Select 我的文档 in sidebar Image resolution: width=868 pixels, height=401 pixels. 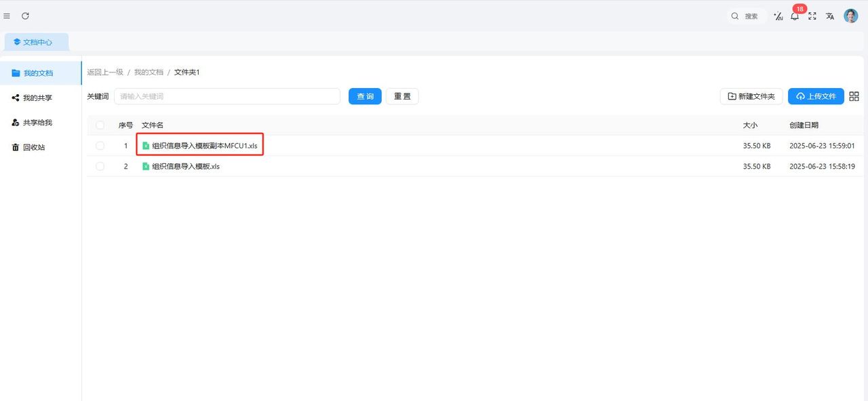click(x=41, y=73)
